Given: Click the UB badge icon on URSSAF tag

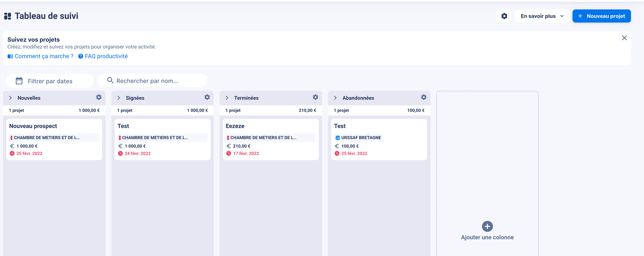Looking at the screenshot, I should click(338, 138).
